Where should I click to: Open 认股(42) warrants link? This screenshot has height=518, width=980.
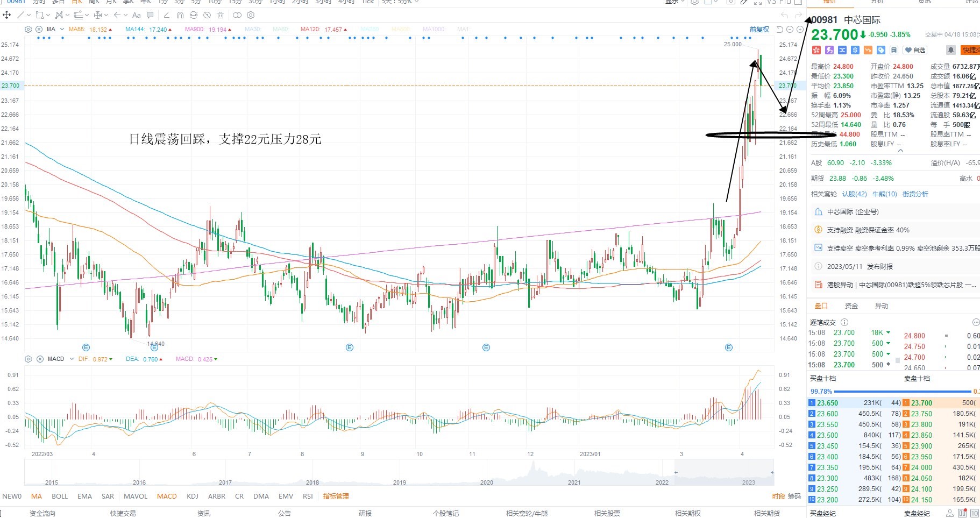pos(855,194)
